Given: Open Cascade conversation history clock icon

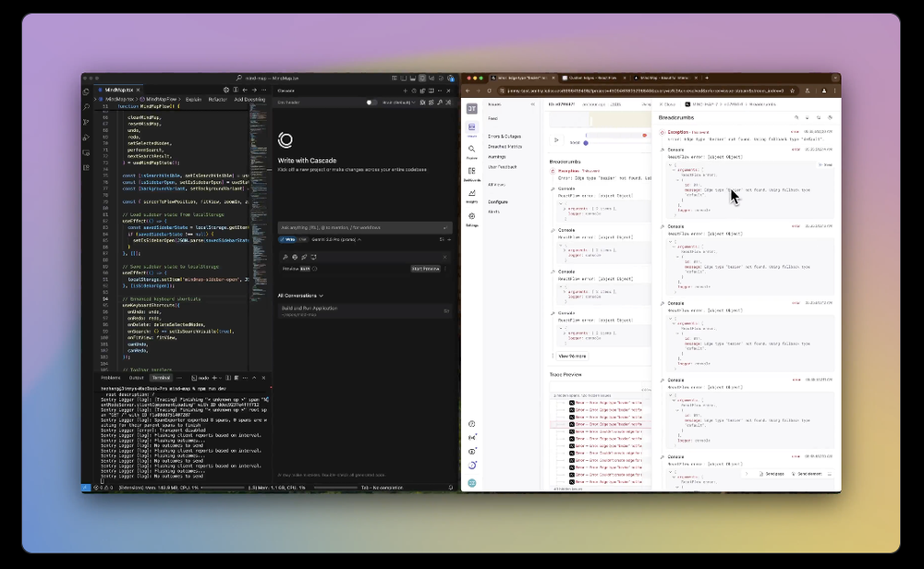Looking at the screenshot, I should [414, 91].
